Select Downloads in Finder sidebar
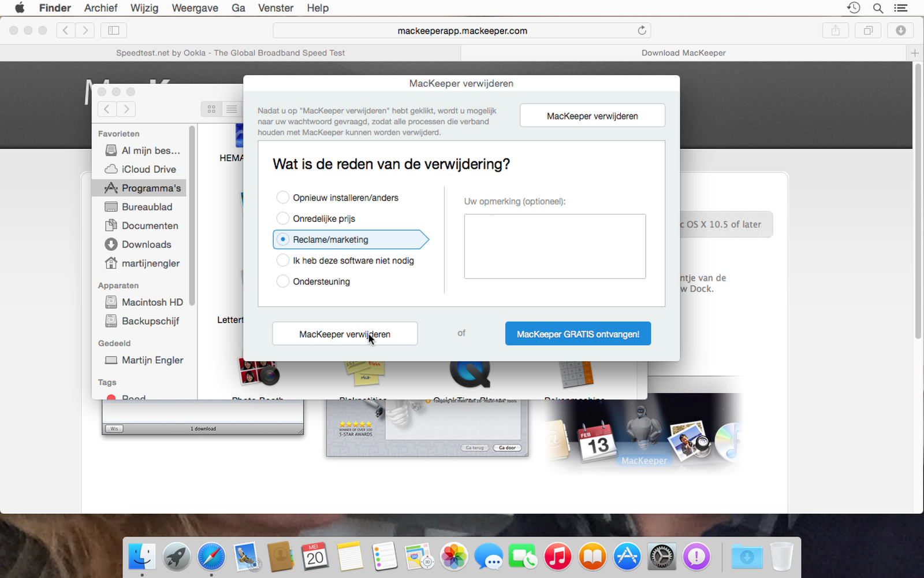Image resolution: width=924 pixels, height=578 pixels. [139, 244]
